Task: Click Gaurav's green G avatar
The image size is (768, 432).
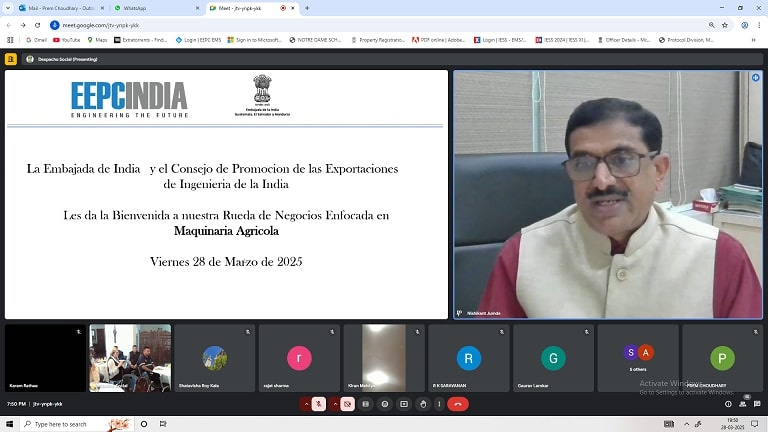Action: [553, 358]
